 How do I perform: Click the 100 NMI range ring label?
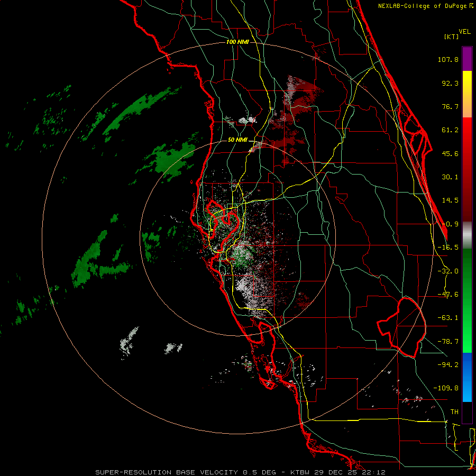(237, 42)
